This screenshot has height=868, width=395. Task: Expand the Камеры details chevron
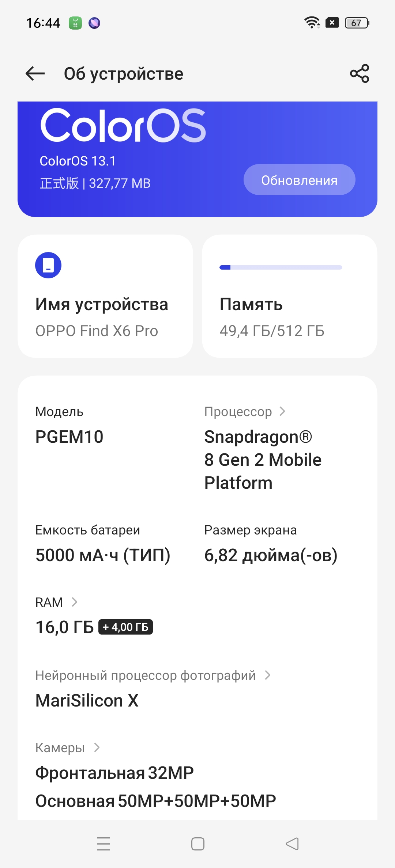tap(97, 747)
